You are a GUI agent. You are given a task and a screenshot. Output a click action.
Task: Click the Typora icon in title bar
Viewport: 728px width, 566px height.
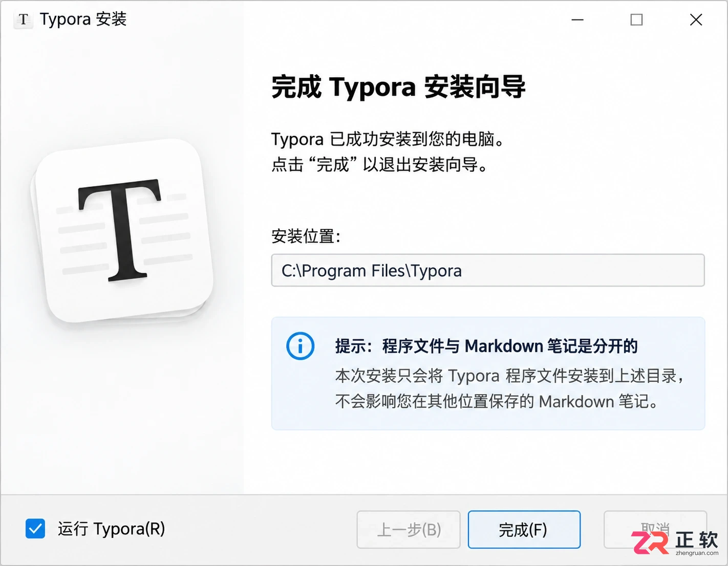pyautogui.click(x=23, y=20)
